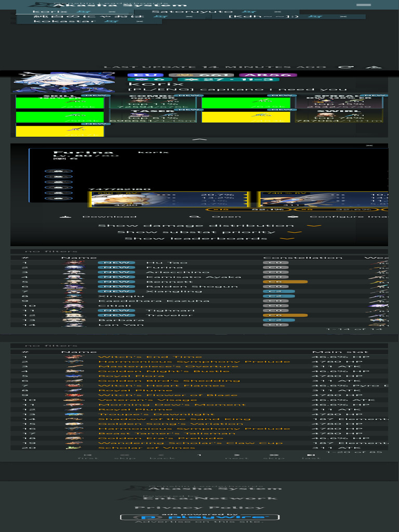
Task: Expand Show substat priority
Action: pos(209,232)
